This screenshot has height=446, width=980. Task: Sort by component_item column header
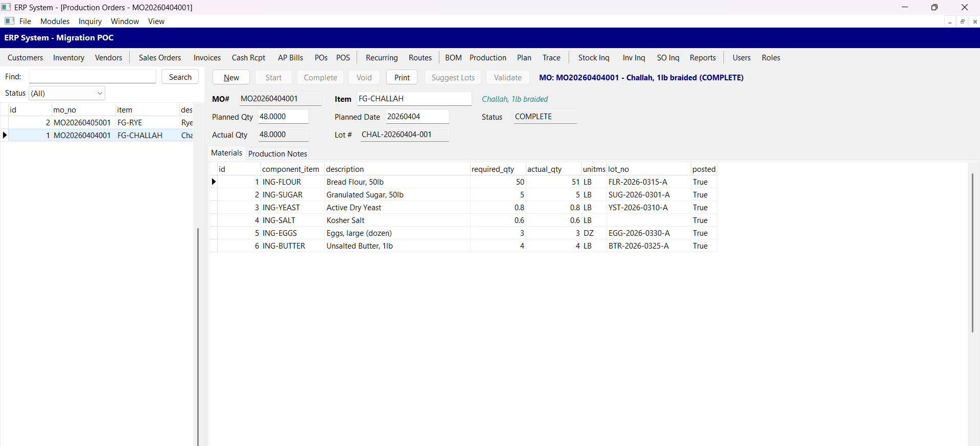point(292,169)
